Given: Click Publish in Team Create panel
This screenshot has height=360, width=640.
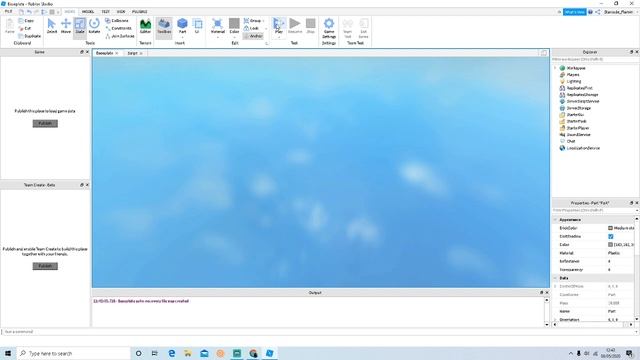Looking at the screenshot, I should [x=45, y=266].
